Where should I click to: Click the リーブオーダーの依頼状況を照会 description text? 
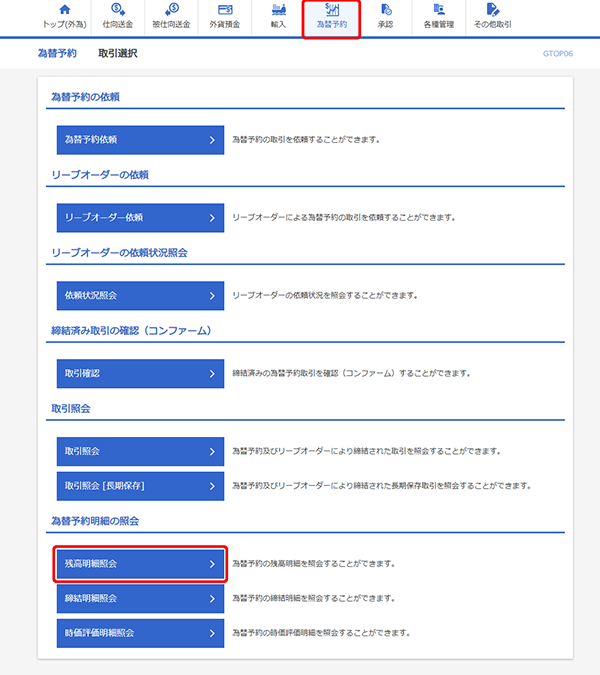tap(325, 296)
